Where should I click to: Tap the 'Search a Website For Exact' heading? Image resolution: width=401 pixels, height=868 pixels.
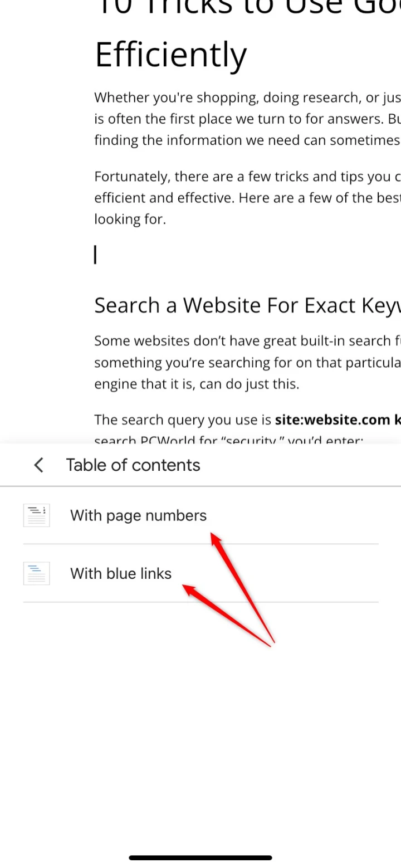[245, 305]
